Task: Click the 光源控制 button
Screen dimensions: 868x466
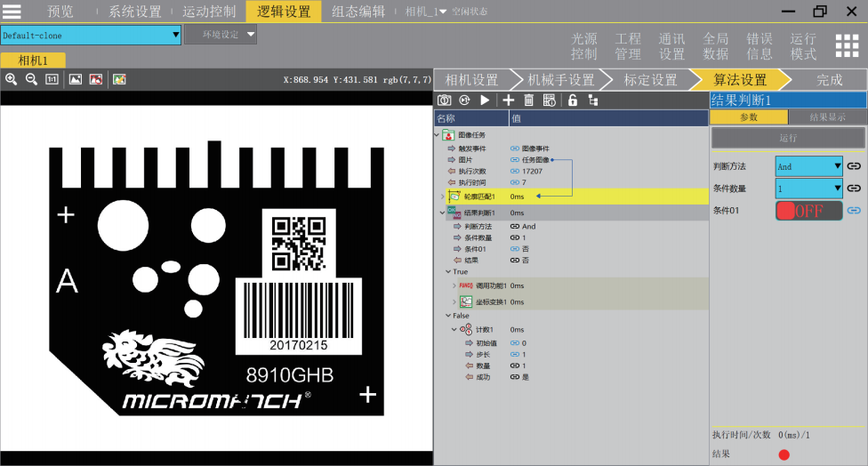Action: click(x=584, y=46)
